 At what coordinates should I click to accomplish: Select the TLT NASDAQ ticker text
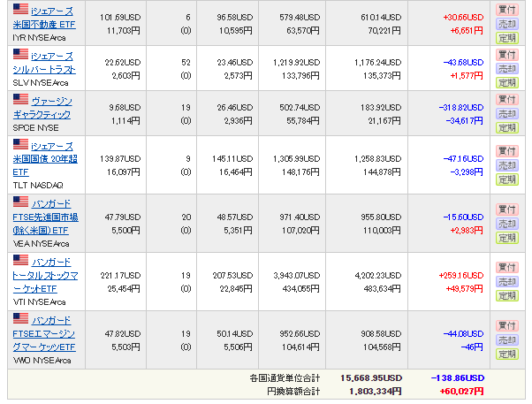pyautogui.click(x=38, y=186)
